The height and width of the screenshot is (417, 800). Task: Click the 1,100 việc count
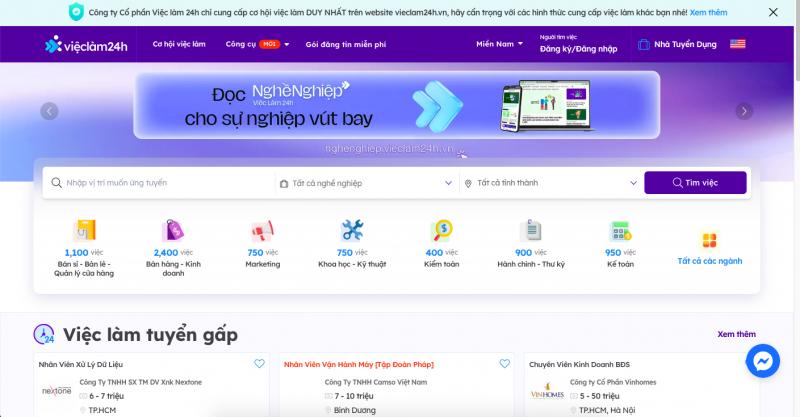point(84,253)
